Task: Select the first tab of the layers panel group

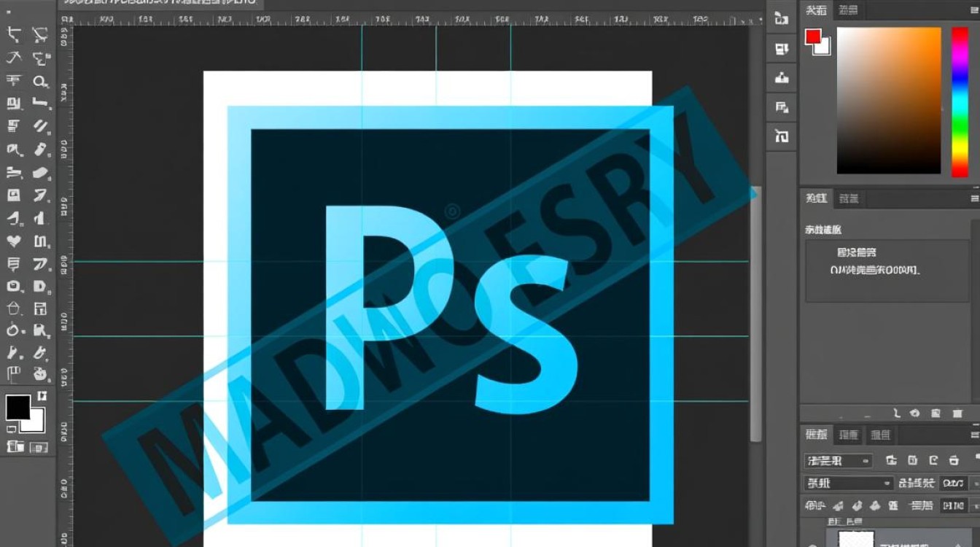Action: (x=817, y=435)
